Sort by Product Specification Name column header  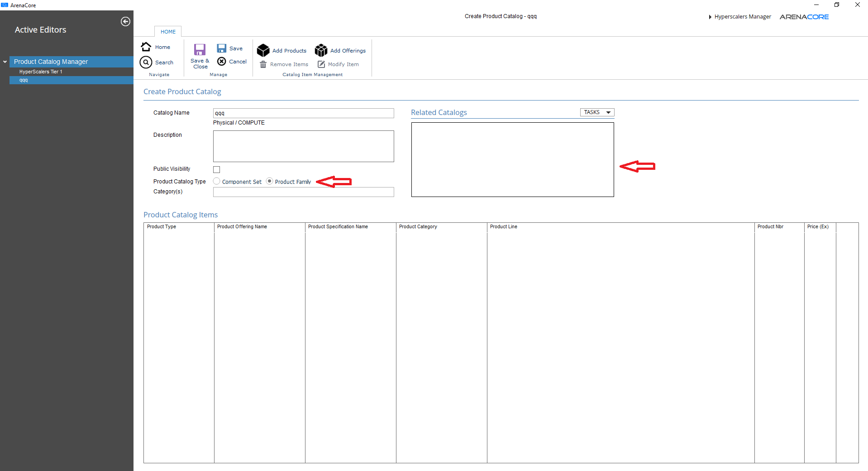tap(351, 227)
